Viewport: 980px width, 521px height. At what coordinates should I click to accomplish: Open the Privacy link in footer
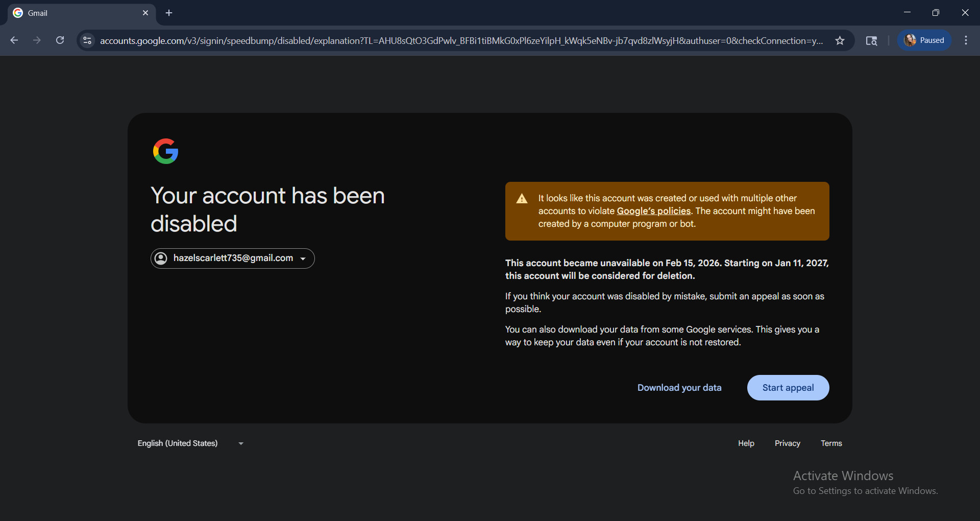pos(787,443)
